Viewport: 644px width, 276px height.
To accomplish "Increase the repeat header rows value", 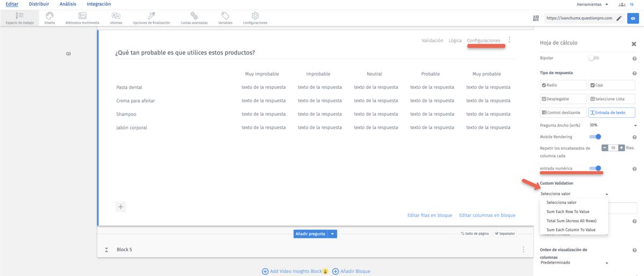I will coord(621,147).
